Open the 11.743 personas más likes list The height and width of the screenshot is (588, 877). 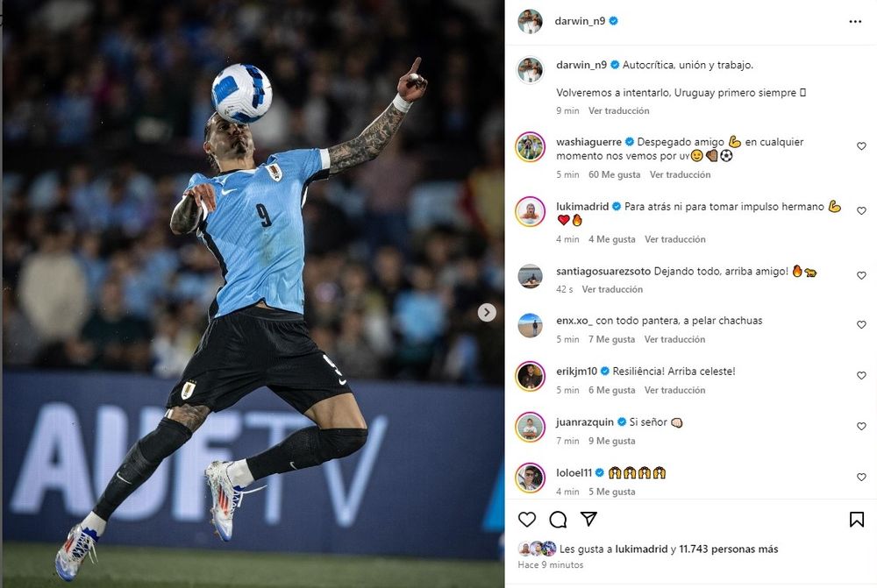[x=728, y=549]
